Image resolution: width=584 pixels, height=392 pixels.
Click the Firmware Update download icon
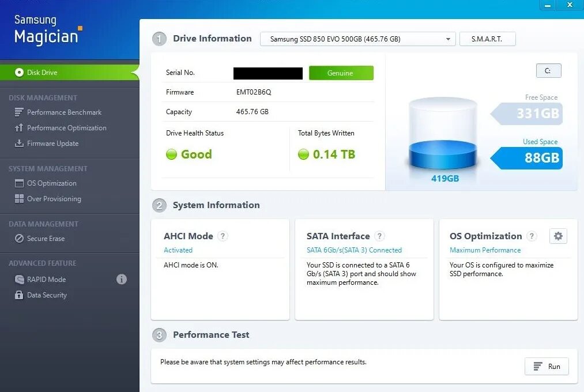click(x=19, y=144)
